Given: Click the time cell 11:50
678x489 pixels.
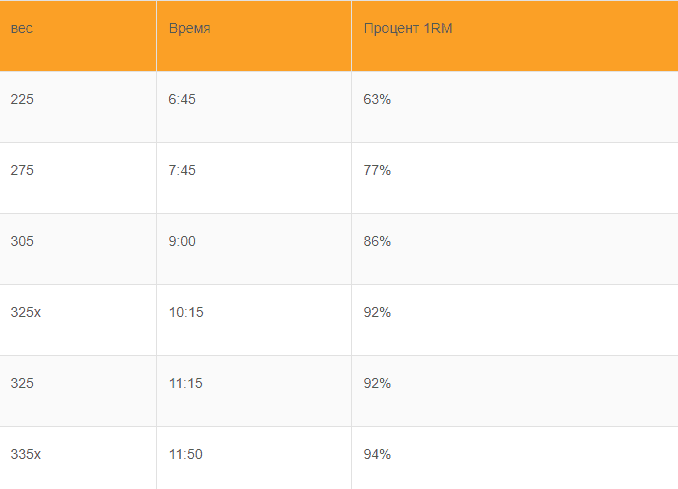Looking at the screenshot, I should (x=254, y=458).
